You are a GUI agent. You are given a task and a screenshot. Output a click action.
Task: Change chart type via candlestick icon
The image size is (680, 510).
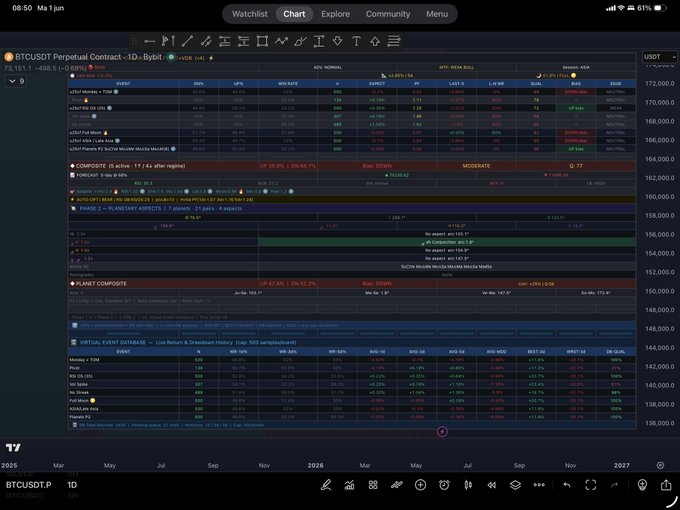tap(468, 485)
